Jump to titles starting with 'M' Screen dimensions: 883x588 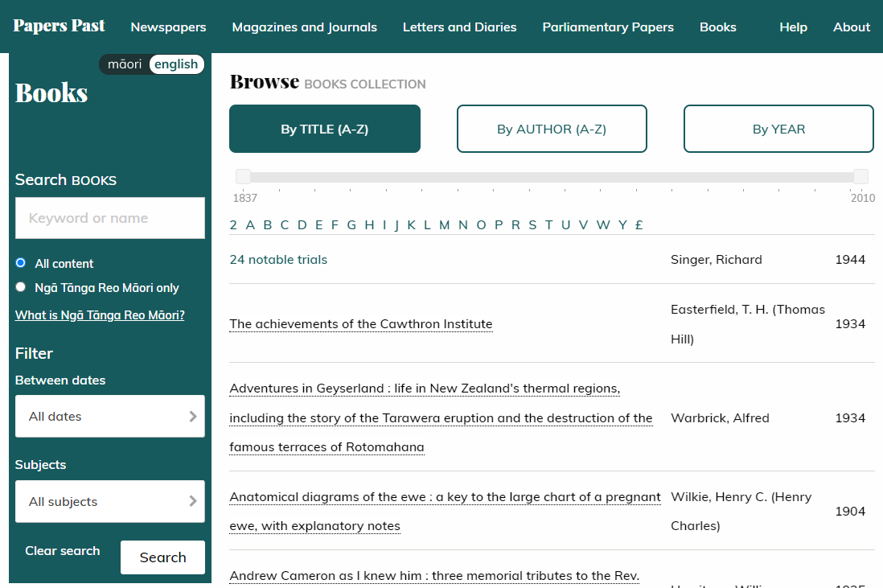tap(445, 224)
